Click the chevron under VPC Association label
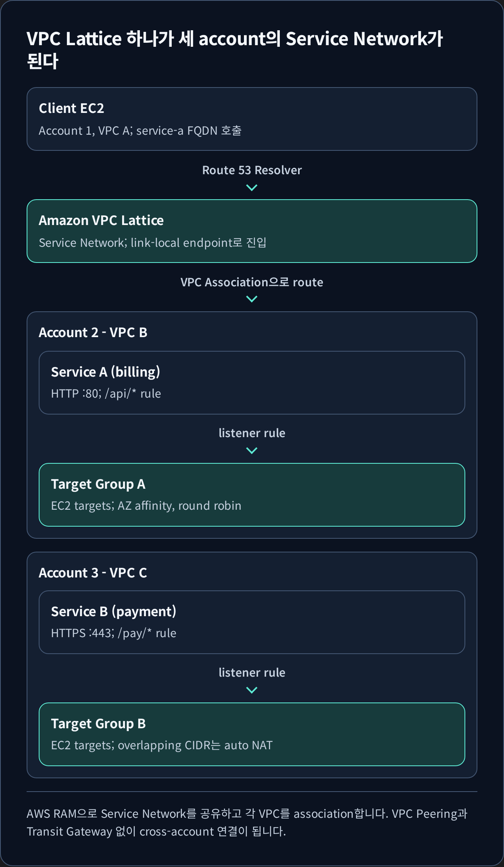The height and width of the screenshot is (867, 504). pos(252,299)
